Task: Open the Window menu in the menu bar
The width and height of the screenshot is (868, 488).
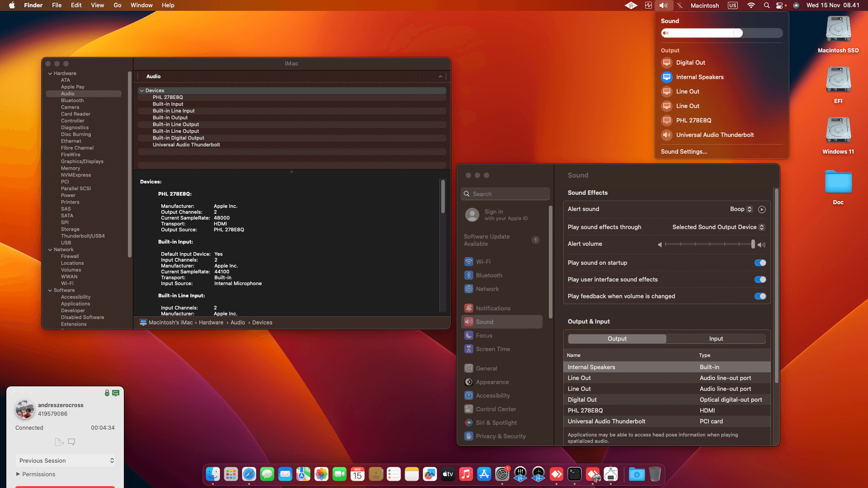Action: 142,5
